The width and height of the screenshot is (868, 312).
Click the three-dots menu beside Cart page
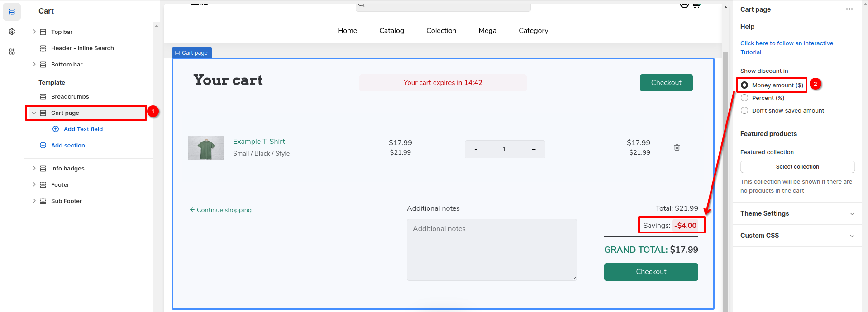pyautogui.click(x=849, y=9)
